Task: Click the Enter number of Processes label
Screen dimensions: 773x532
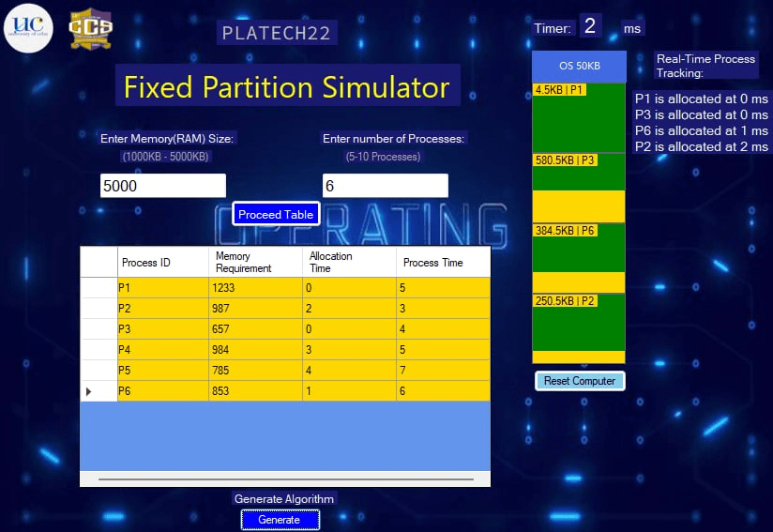Action: (393, 139)
